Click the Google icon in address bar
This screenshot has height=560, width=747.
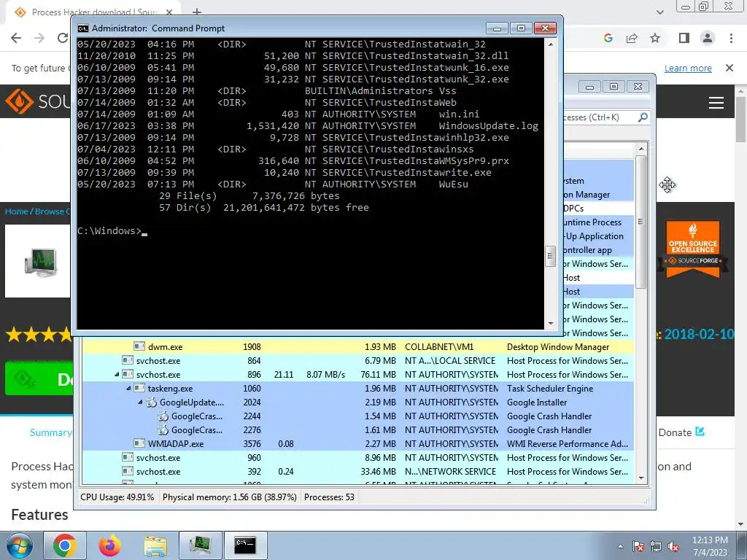point(608,38)
